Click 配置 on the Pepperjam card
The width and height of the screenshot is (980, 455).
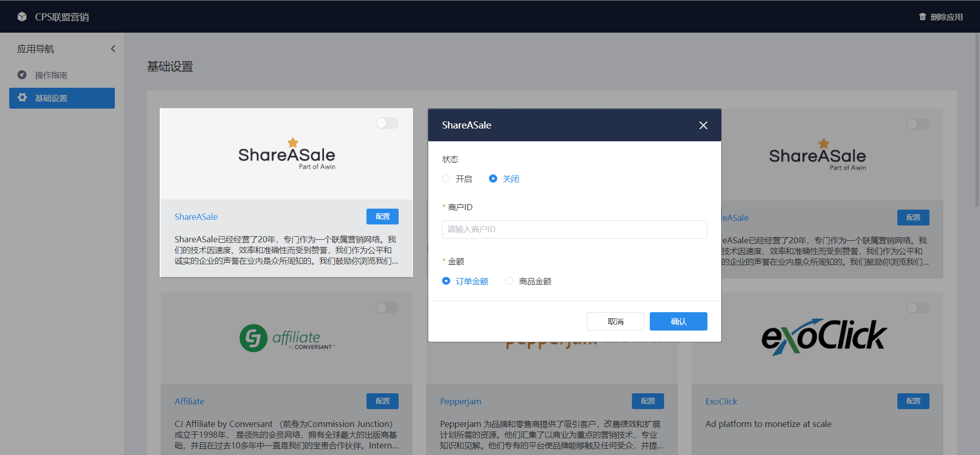coord(648,401)
